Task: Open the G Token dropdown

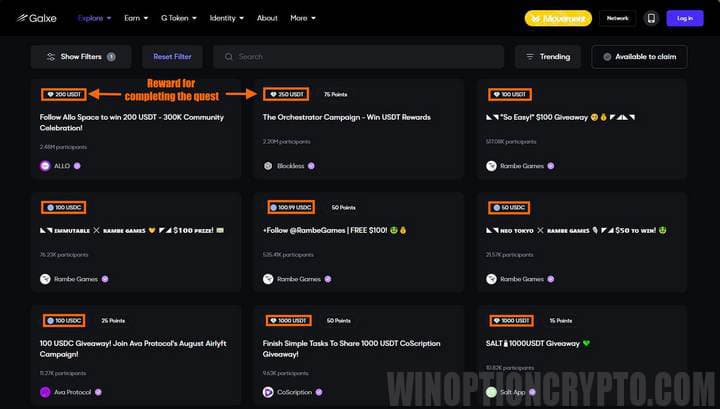Action: (x=179, y=18)
